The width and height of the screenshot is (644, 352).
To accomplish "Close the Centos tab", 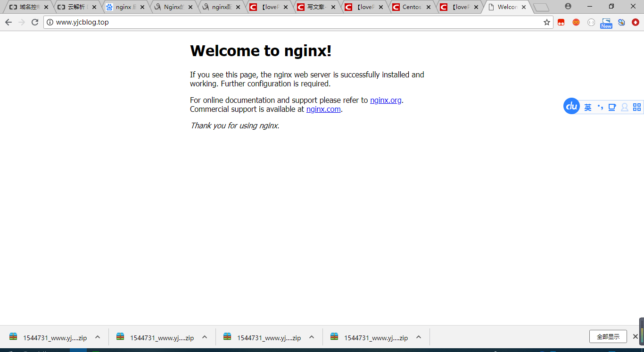I will [x=429, y=7].
